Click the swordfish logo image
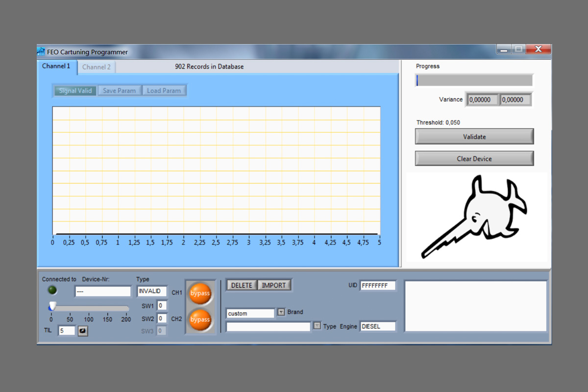 474,217
